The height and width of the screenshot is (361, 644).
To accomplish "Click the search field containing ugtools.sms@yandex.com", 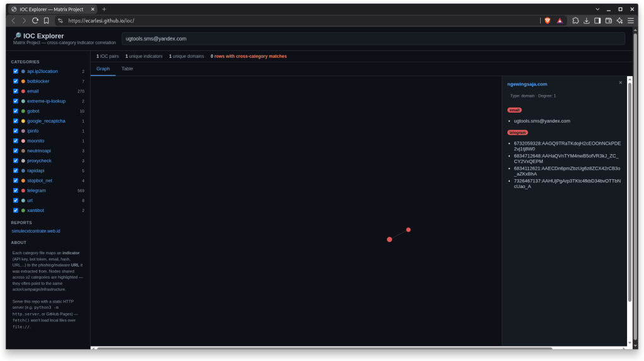I will pyautogui.click(x=373, y=38).
